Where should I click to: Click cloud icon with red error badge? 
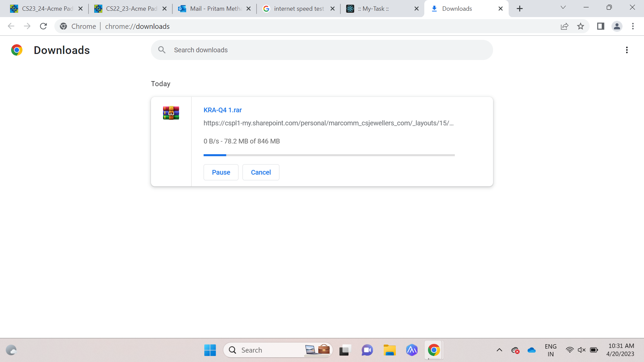(516, 350)
